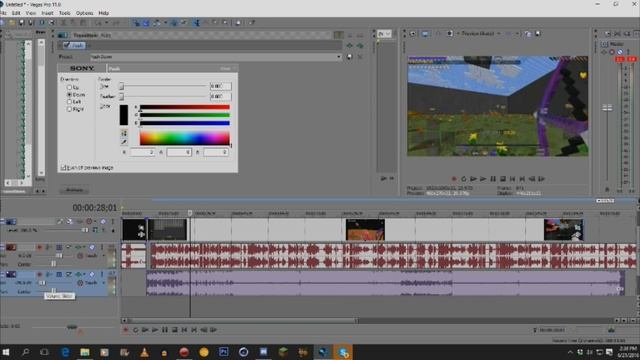Image resolution: width=640 pixels, height=360 pixels.
Task: Click the main toolbar icon right of the highlighted blue pair
Action: point(157,23)
